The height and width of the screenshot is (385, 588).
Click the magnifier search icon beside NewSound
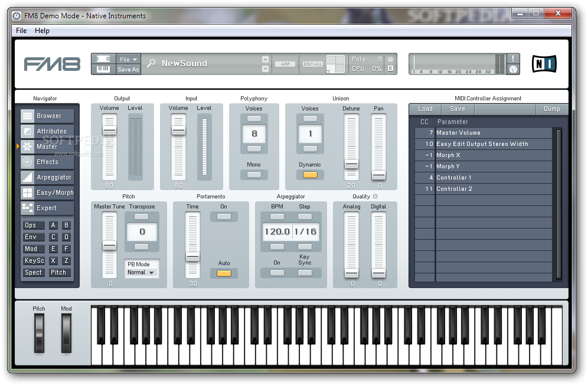151,63
